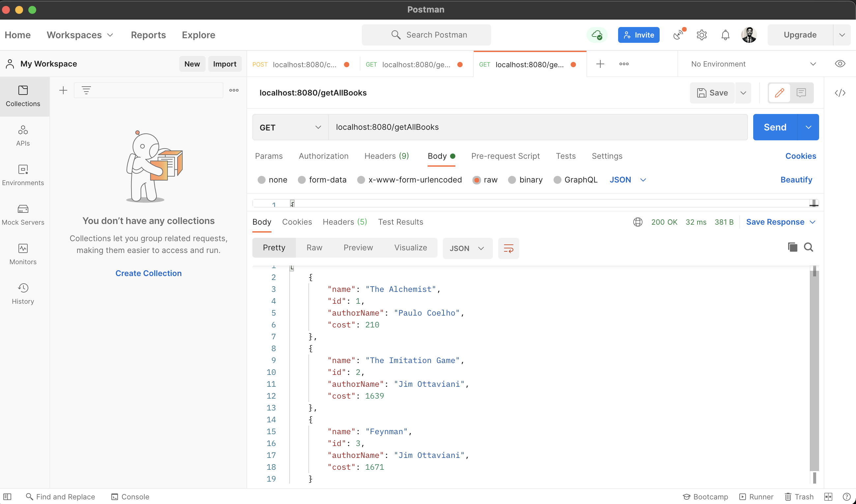Click the Import button
Screen dimensions: 856x504
224,64
